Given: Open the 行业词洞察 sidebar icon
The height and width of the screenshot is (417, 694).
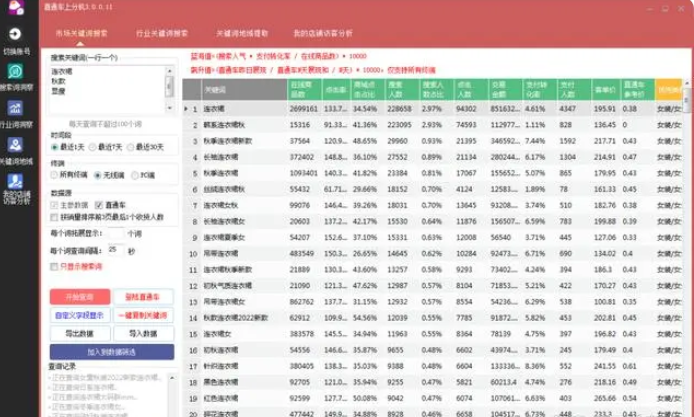Looking at the screenshot, I should tap(15, 108).
